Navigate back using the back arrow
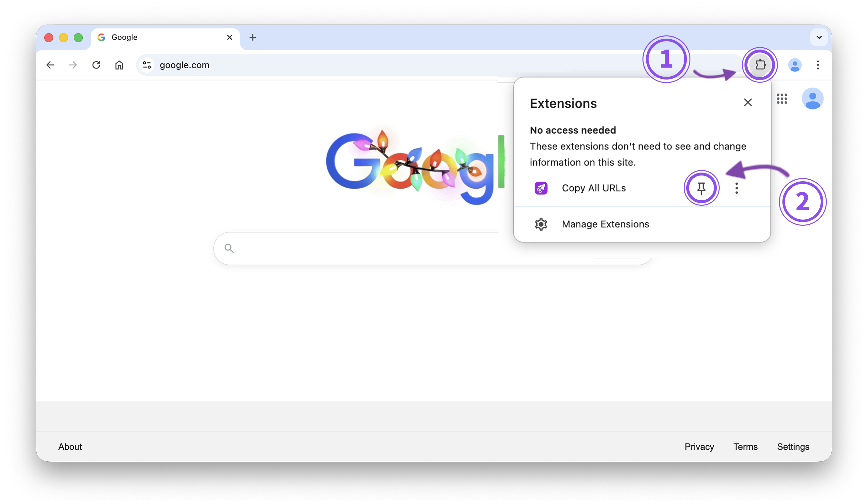The width and height of the screenshot is (868, 500). point(50,65)
